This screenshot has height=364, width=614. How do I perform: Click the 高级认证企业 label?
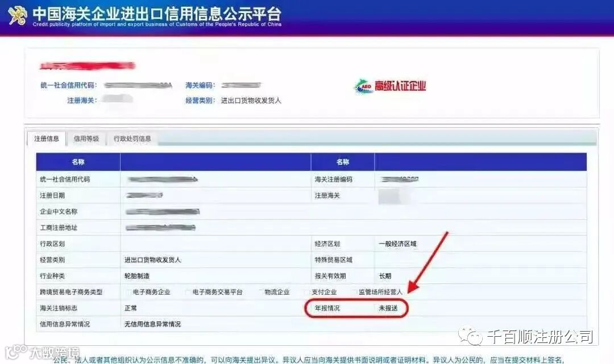click(400, 86)
